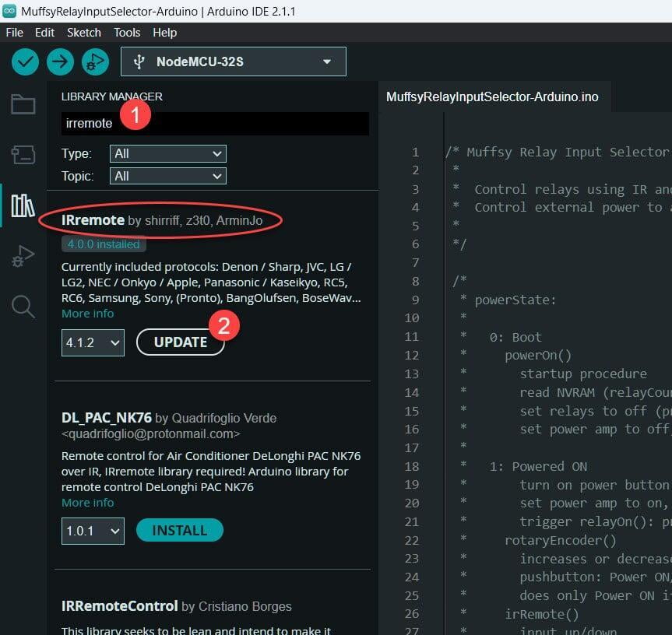Open the Sketchbook folder sidebar icon
The height and width of the screenshot is (635, 672).
(23, 104)
